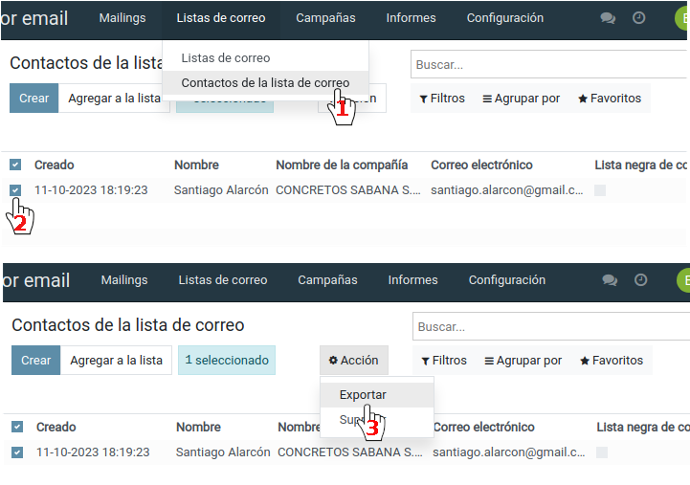Click the chat bubbles icon in the lower screenshot
Image resolution: width=690 pixels, height=485 pixels.
click(610, 281)
